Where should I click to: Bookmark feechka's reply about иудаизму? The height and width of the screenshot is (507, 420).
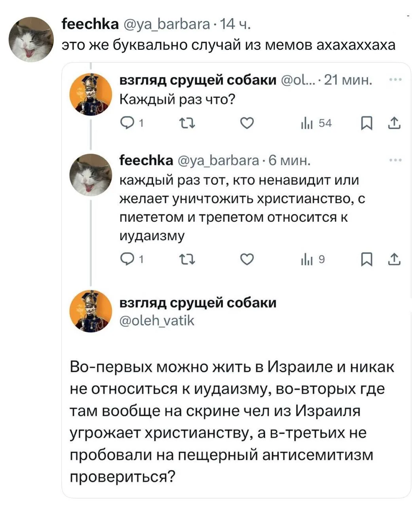pos(367,260)
